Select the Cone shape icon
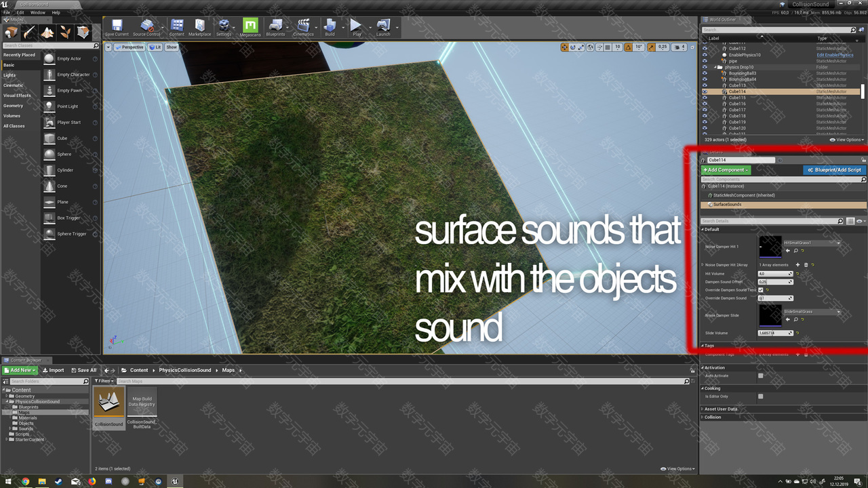Screen dimensions: 868x488 point(50,186)
